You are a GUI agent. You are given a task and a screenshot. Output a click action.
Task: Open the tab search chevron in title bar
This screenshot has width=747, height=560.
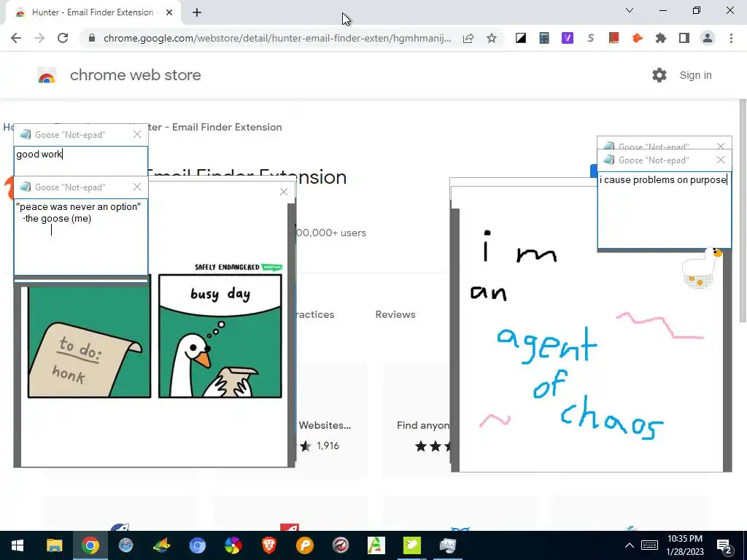pyautogui.click(x=630, y=10)
